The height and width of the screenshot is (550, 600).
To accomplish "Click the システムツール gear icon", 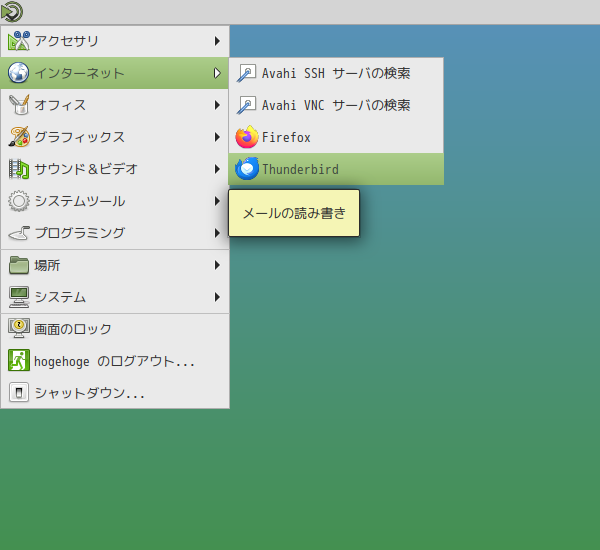I will (x=19, y=201).
